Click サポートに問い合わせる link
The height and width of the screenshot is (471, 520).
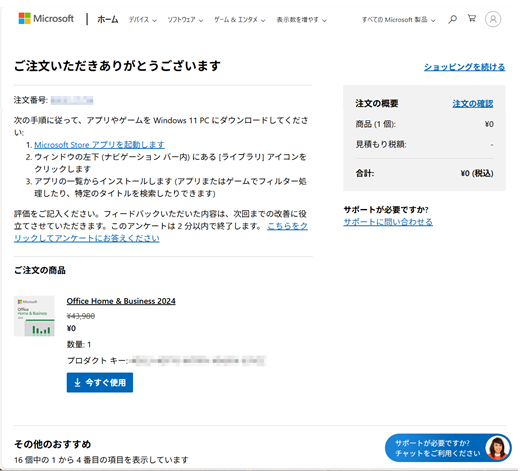(x=388, y=222)
